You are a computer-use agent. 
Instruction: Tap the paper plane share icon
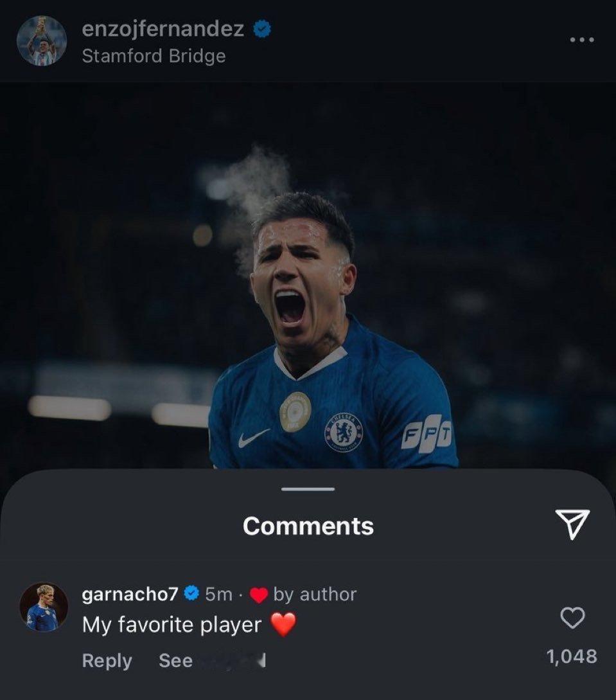point(572,525)
